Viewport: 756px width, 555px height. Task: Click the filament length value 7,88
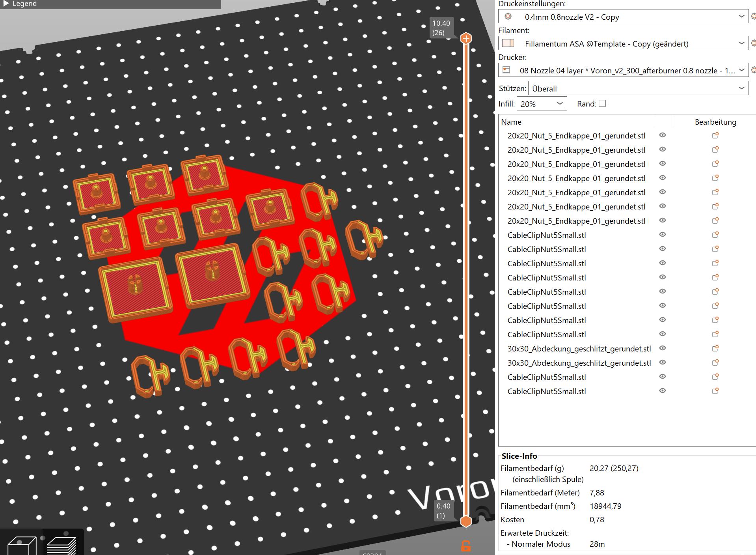pyautogui.click(x=597, y=493)
